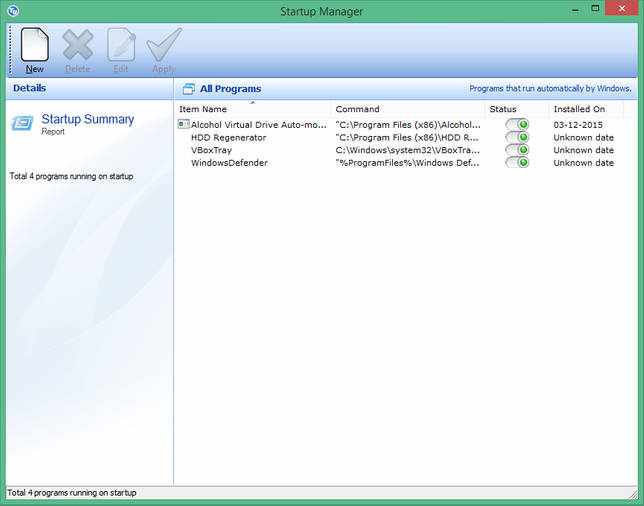
Task: Maximize the Startup Manager window
Action: [x=595, y=9]
